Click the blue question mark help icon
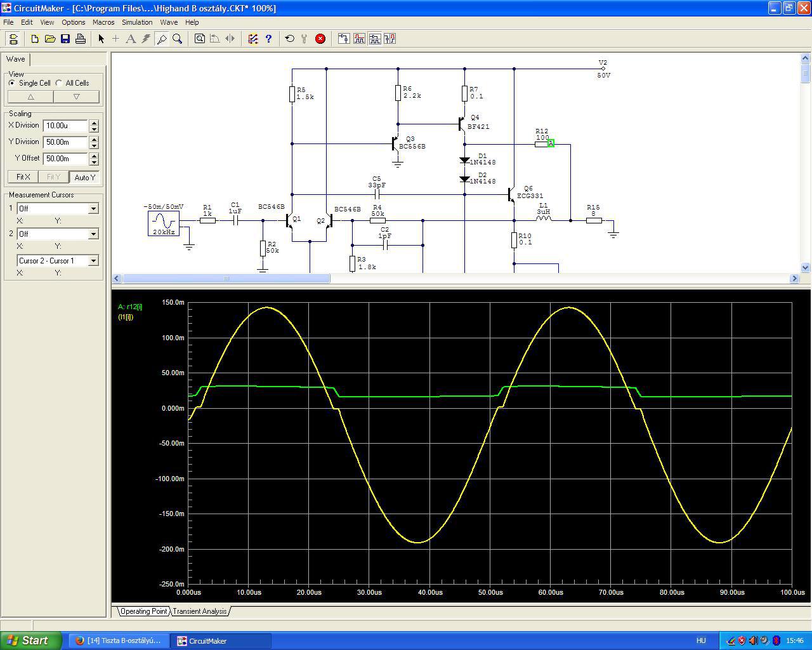Screen dimensions: 812x650 click(268, 39)
